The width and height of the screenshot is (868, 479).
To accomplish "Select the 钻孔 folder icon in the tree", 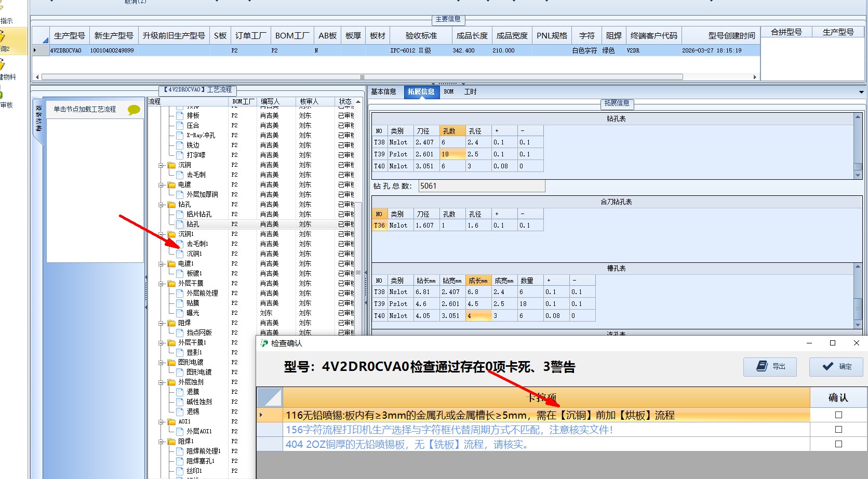I will click(171, 205).
